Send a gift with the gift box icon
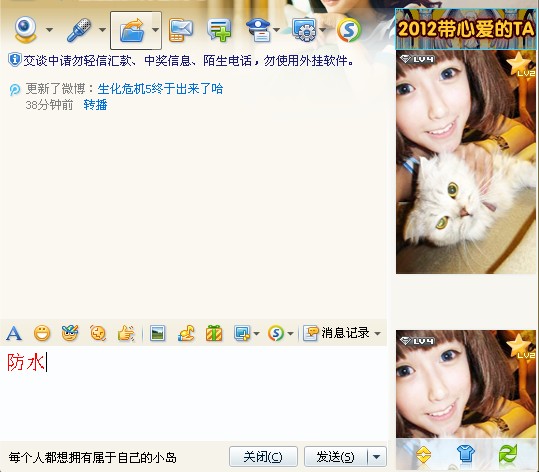 [x=214, y=333]
